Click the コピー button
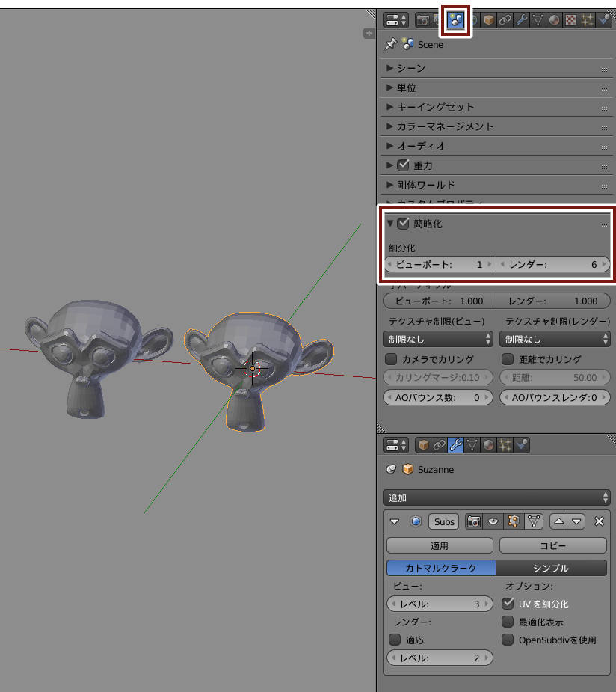616x692 pixels. [553, 545]
